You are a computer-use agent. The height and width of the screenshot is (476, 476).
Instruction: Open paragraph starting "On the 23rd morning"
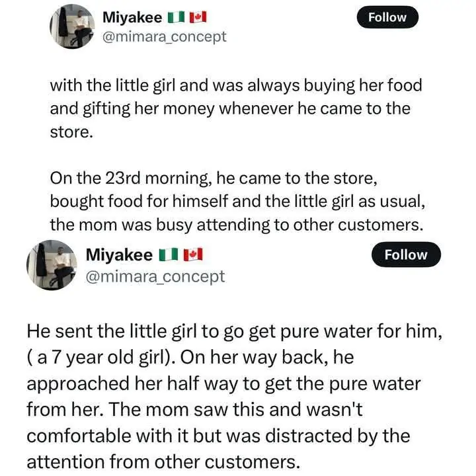210,179
